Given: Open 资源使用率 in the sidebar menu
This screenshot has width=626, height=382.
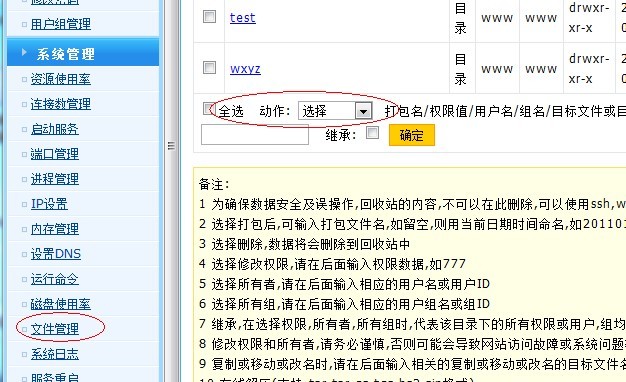Looking at the screenshot, I should [x=61, y=79].
